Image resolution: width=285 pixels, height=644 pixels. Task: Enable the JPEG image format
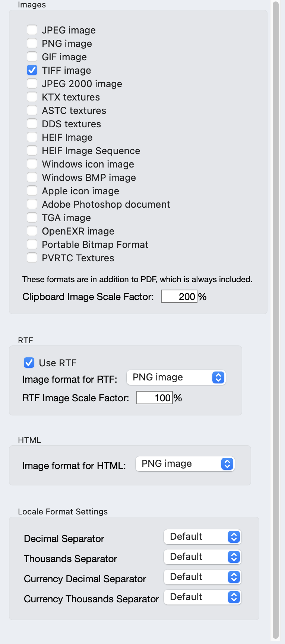click(x=32, y=30)
